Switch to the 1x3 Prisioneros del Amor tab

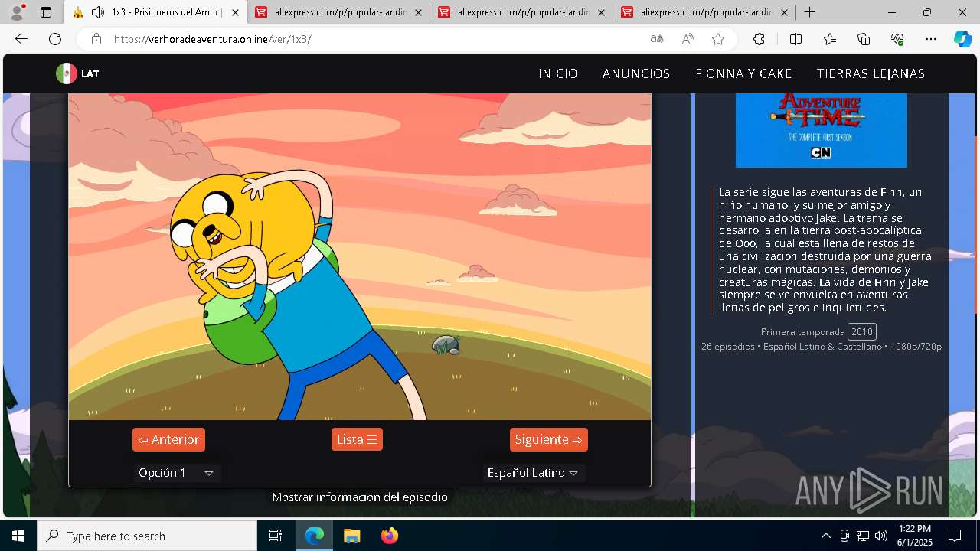(155, 12)
